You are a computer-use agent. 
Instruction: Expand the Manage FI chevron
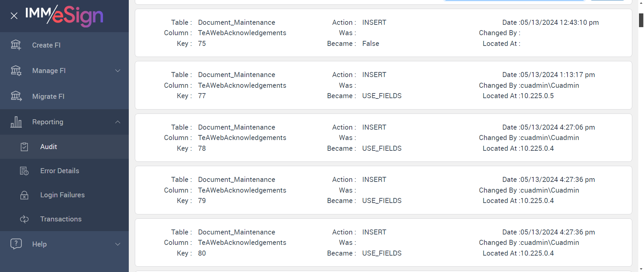pos(118,71)
